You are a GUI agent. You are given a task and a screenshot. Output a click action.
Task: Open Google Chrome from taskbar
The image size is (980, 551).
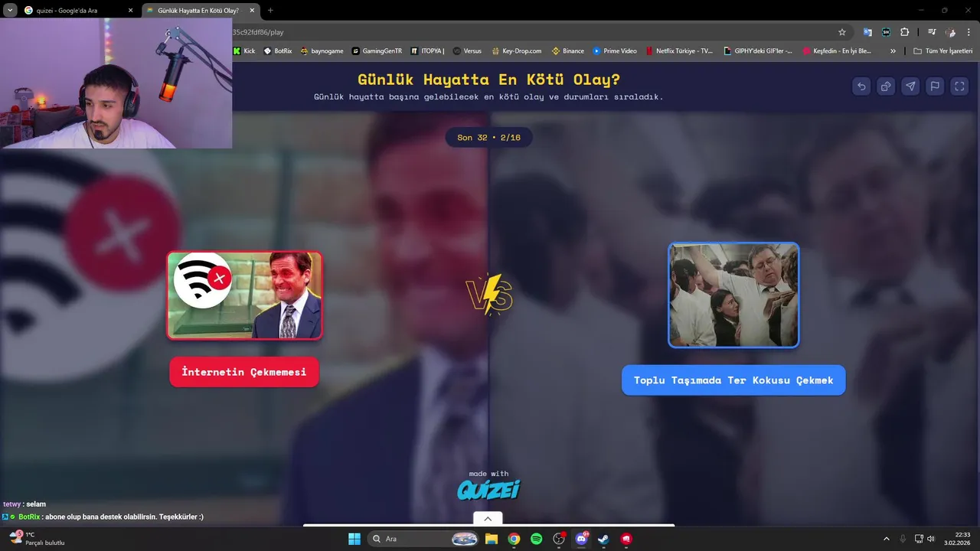click(x=514, y=539)
